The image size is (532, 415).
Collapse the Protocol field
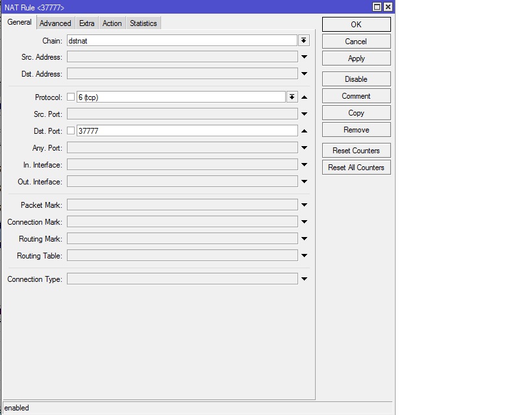(305, 97)
